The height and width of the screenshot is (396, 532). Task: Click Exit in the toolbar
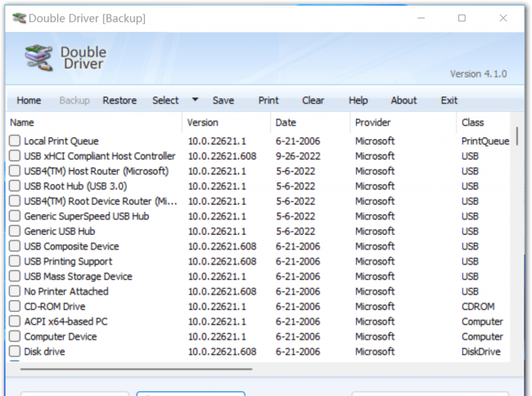[449, 101]
